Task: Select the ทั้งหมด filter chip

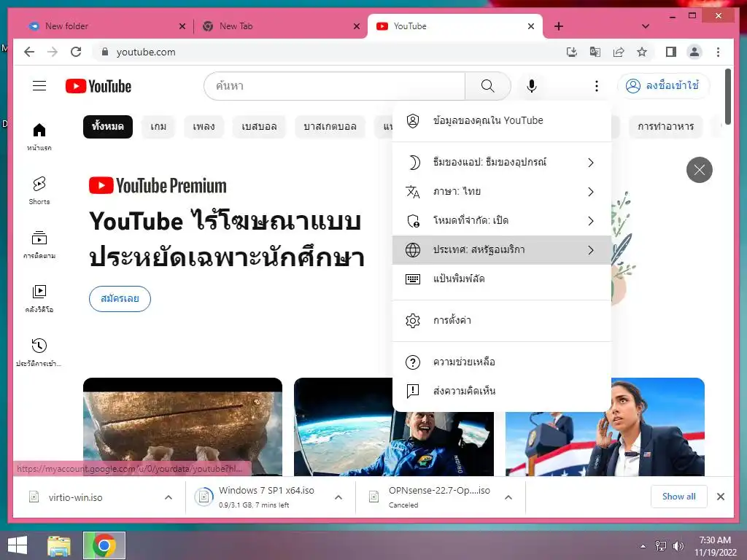Action: (x=108, y=126)
